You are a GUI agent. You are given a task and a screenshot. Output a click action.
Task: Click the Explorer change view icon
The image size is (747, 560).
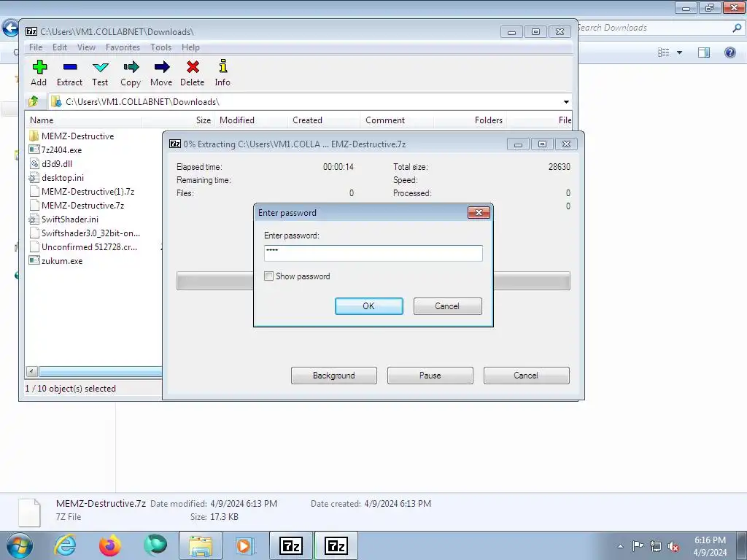coord(664,52)
